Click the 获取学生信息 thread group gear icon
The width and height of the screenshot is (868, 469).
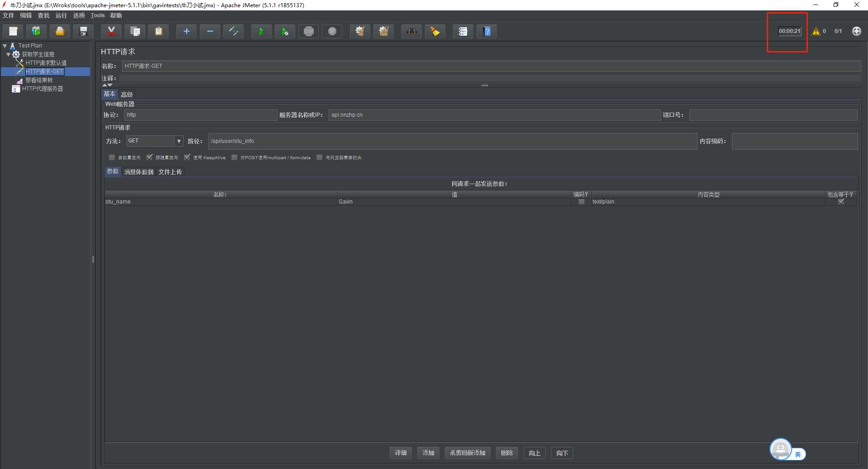tap(16, 54)
